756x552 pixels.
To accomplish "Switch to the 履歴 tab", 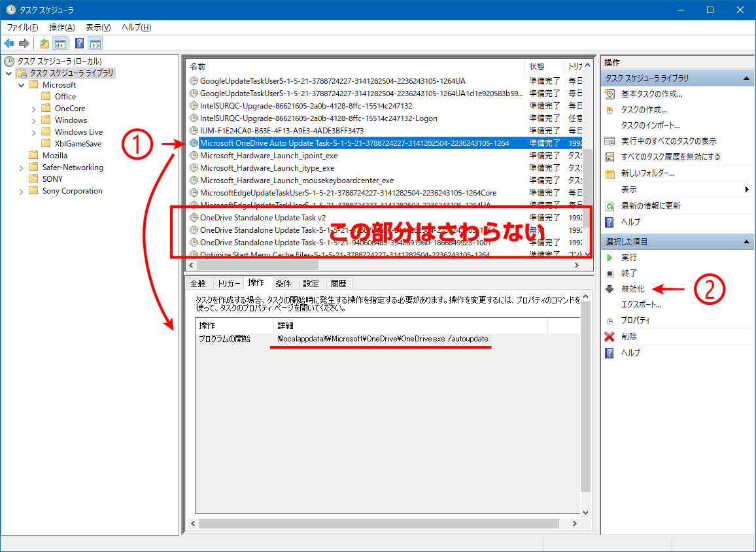I will pos(339,283).
